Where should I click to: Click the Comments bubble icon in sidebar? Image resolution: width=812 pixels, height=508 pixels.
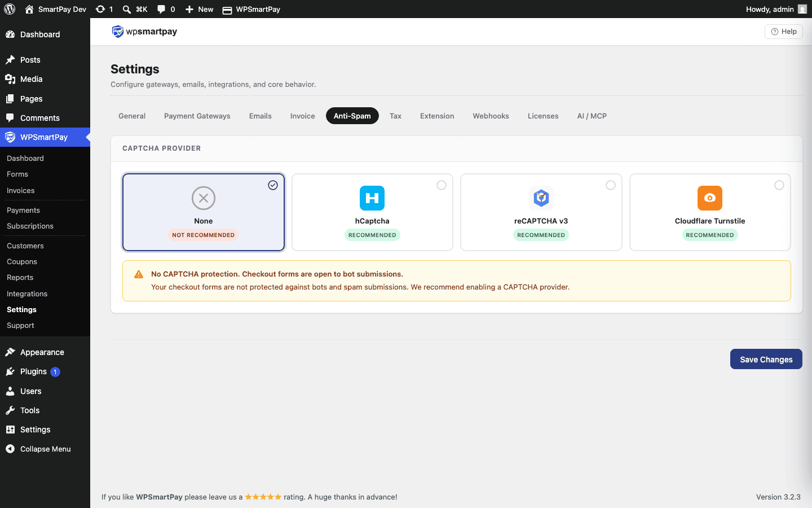point(10,118)
